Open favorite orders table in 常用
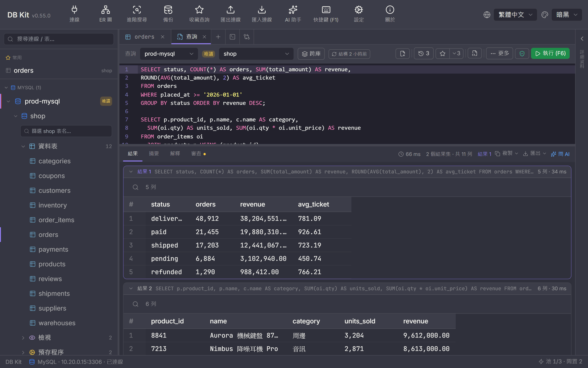Image resolution: width=588 pixels, height=368 pixels. click(x=59, y=70)
